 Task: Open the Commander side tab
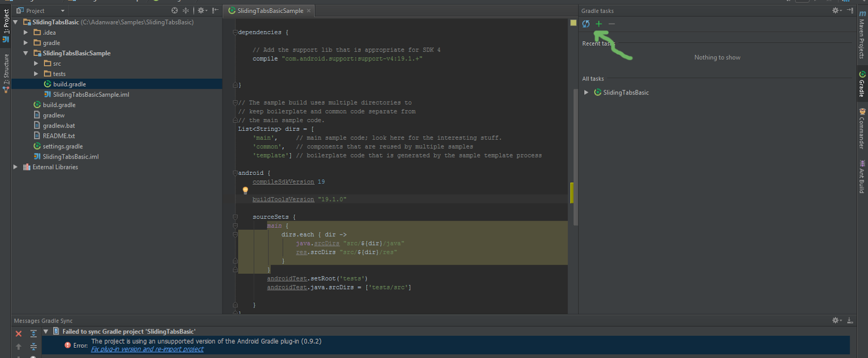click(862, 129)
